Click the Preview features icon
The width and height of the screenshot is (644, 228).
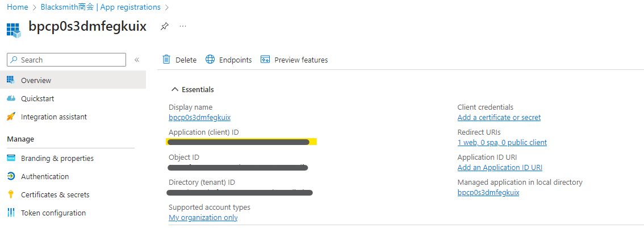[x=265, y=60]
